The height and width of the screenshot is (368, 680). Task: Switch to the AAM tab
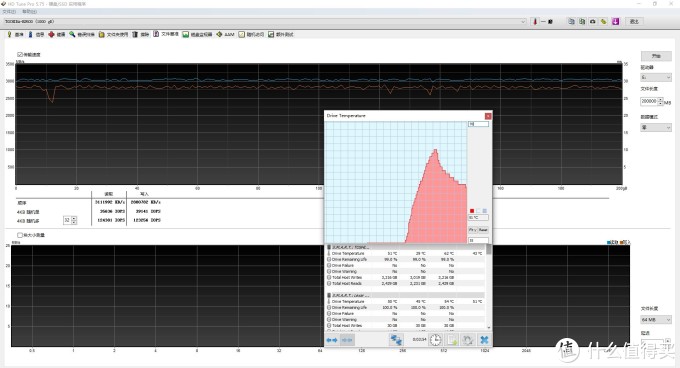(x=226, y=34)
